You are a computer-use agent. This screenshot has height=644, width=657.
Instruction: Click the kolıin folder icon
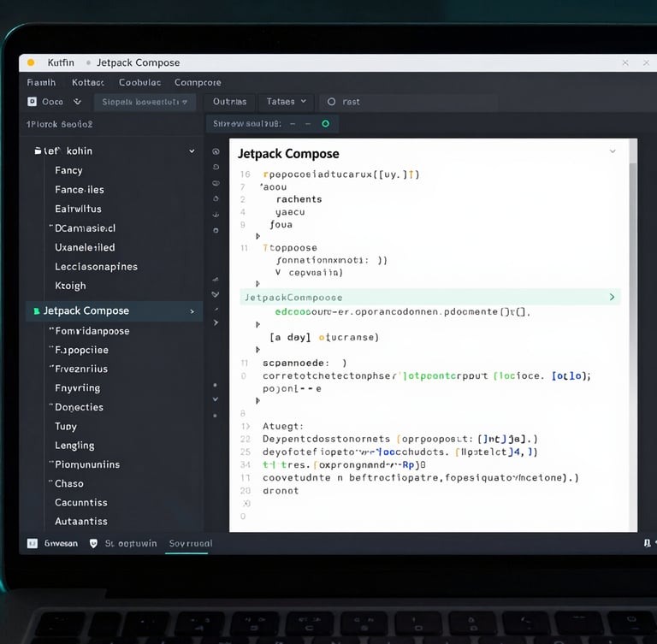pyautogui.click(x=38, y=151)
